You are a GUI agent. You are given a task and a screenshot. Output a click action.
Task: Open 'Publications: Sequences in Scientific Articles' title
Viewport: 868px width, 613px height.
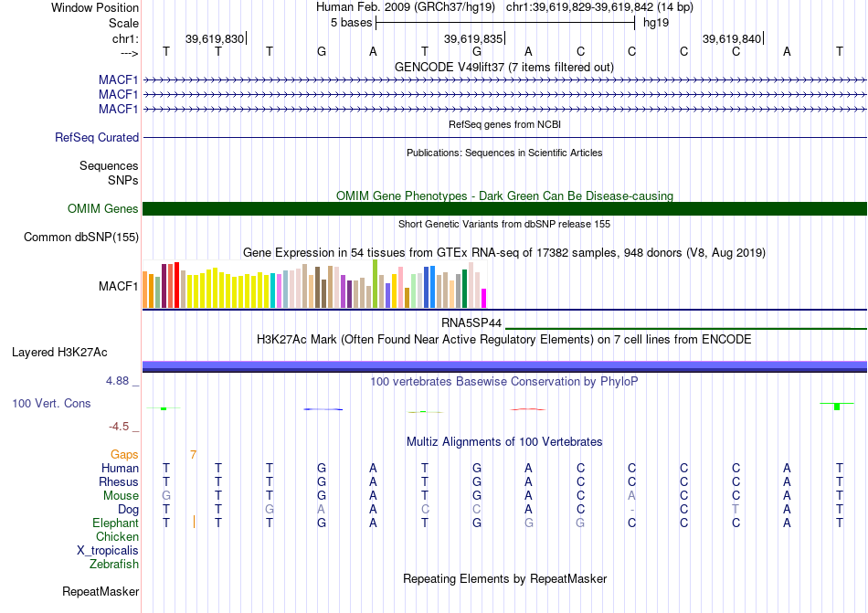504,153
